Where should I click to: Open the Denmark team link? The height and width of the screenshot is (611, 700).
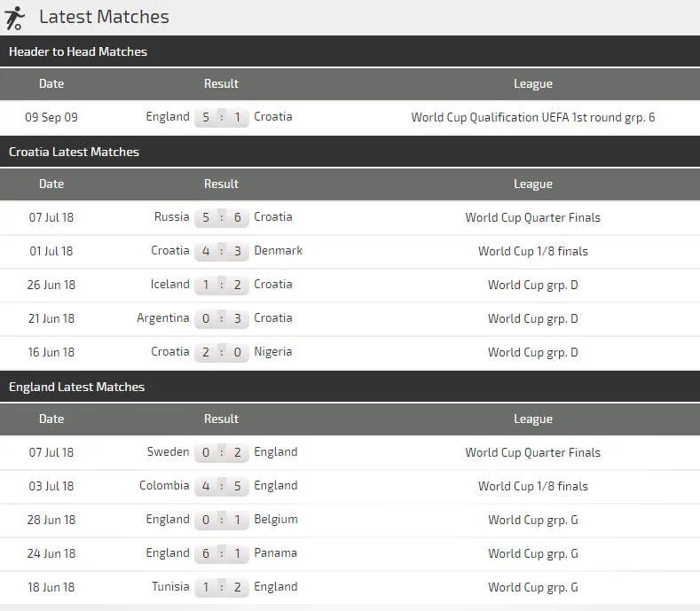(278, 251)
